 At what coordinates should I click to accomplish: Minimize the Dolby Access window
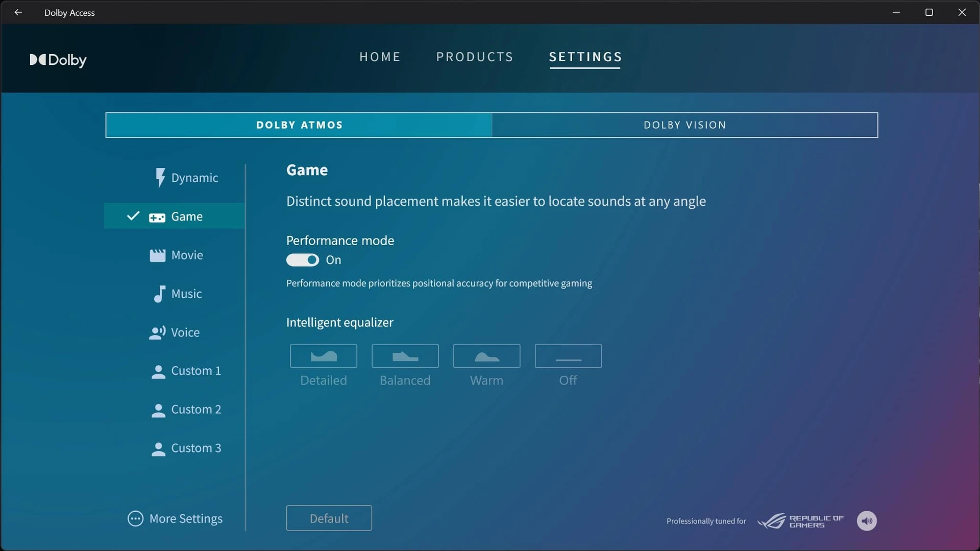click(x=896, y=12)
